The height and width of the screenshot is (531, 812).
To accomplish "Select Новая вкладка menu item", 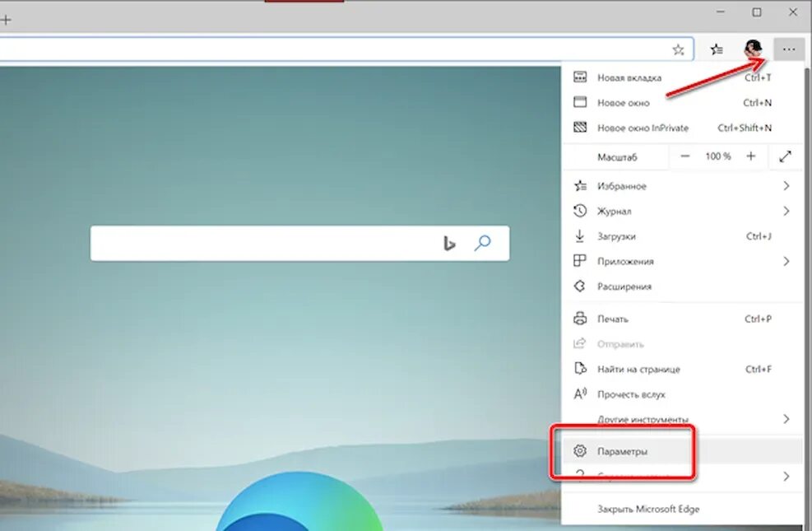I will tap(682, 77).
